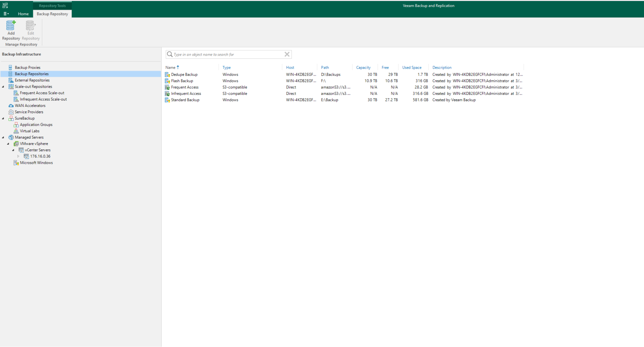Image resolution: width=644 pixels, height=347 pixels.
Task: Click the Frequent Access S3 repository icon
Action: click(167, 87)
